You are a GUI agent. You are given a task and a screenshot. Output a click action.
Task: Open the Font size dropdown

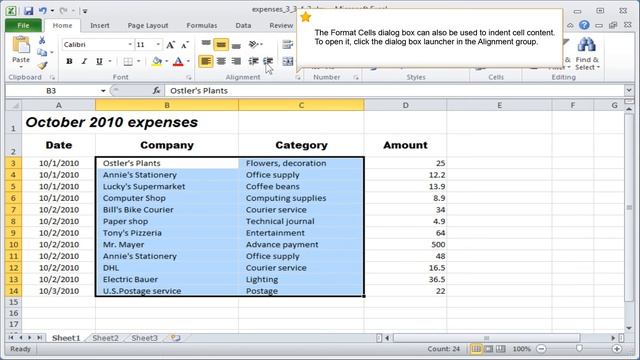(158, 44)
